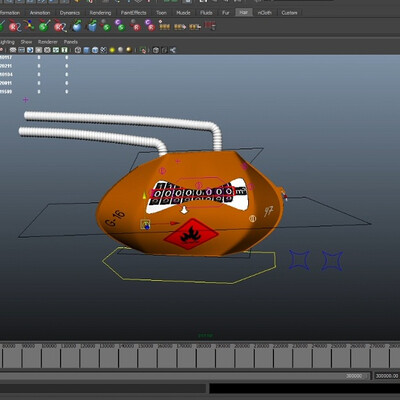
Task: Switch to the Fur shelf tab
Action: (226, 13)
